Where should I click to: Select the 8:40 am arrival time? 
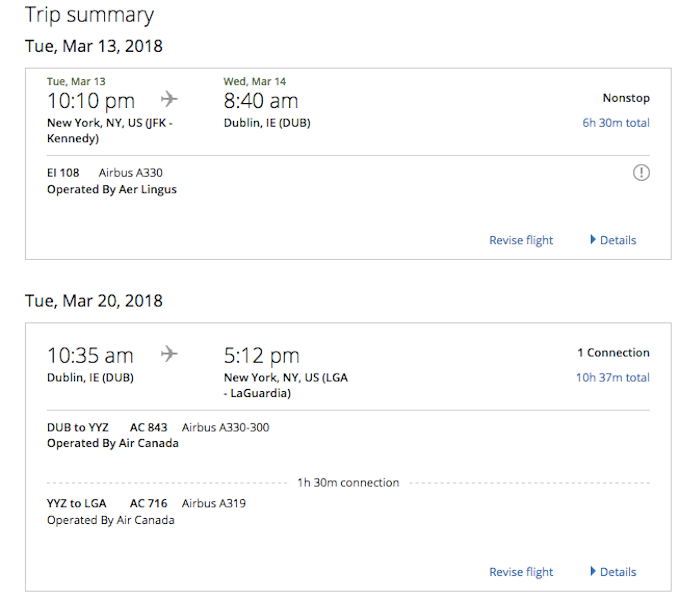(261, 101)
